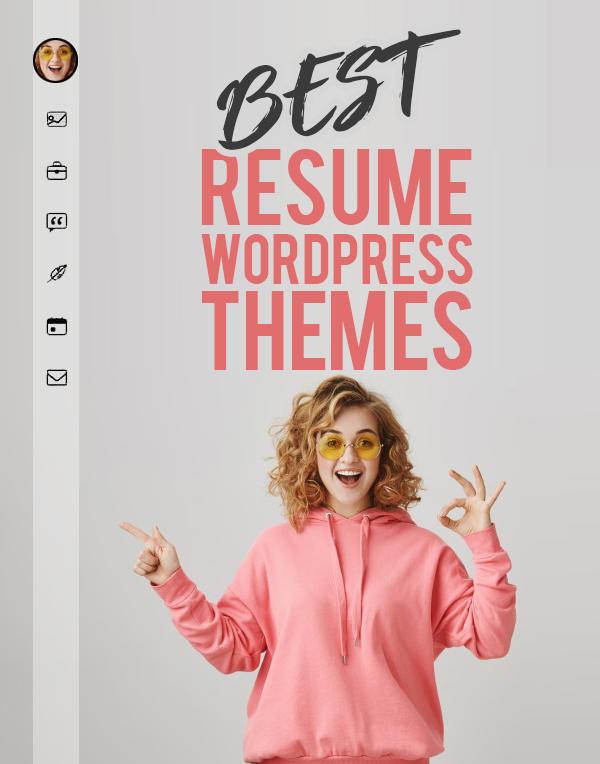Click the woman's open smiling mouth
600x764 pixels.
click(348, 477)
